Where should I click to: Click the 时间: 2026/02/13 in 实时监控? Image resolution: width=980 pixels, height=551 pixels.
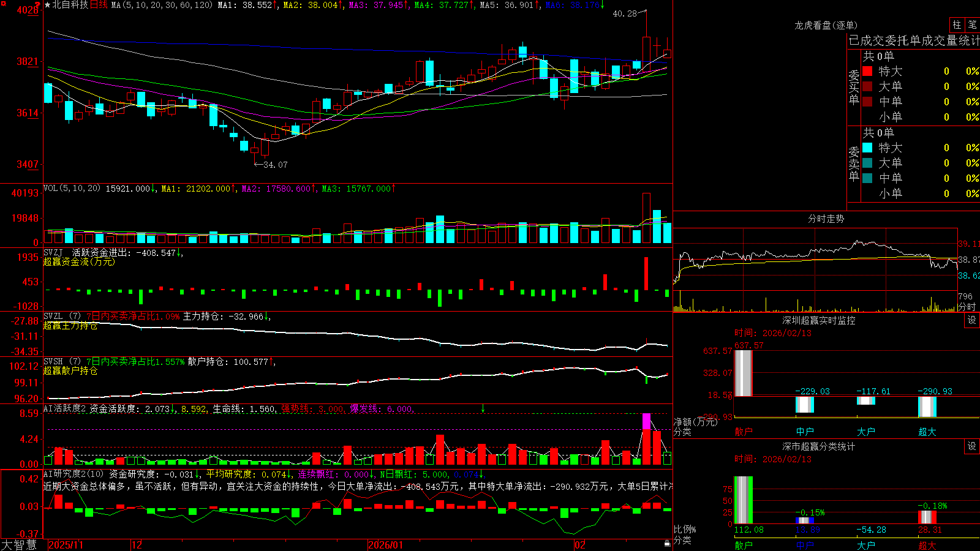point(773,333)
